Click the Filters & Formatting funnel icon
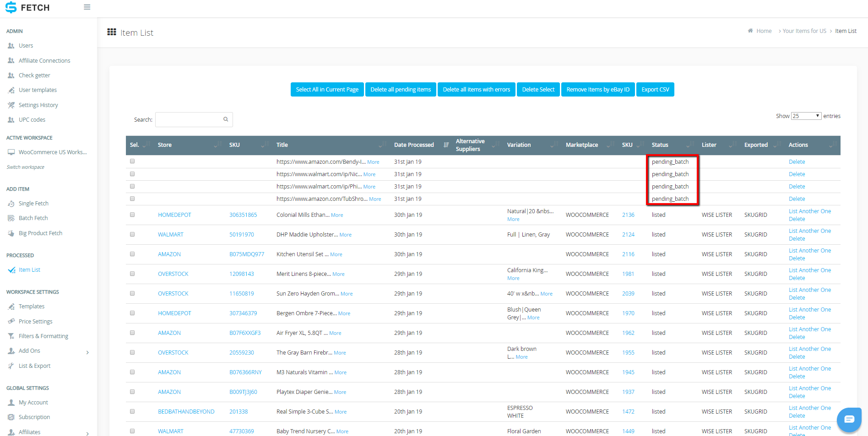 [11, 336]
